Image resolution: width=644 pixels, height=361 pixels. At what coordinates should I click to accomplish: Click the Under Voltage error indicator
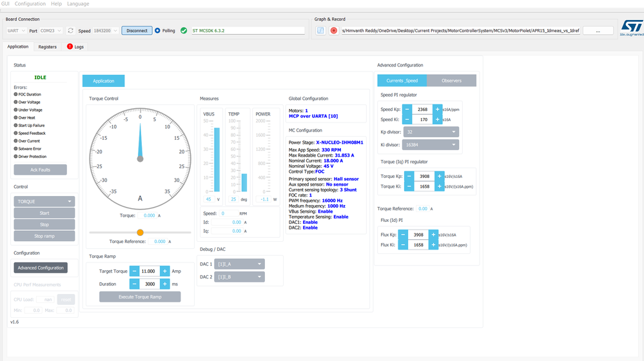click(x=15, y=110)
